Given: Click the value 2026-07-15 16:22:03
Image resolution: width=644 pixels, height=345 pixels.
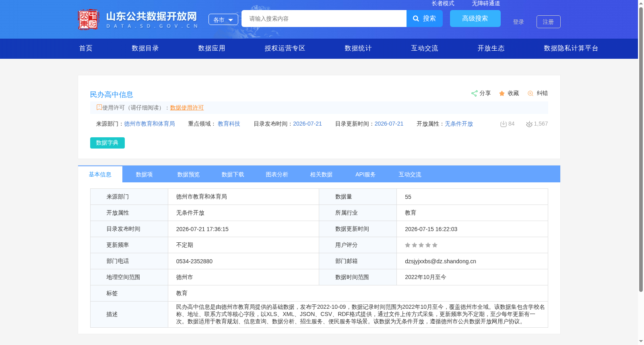Looking at the screenshot, I should (431, 229).
